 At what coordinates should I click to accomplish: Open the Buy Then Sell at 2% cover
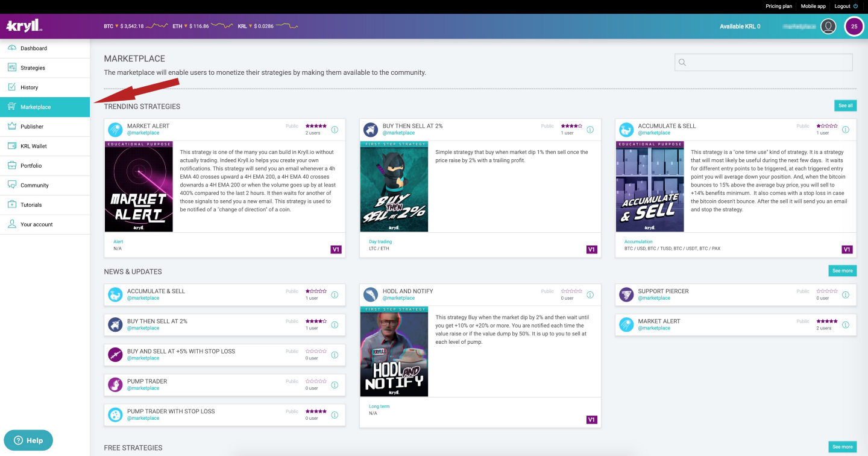coord(394,186)
